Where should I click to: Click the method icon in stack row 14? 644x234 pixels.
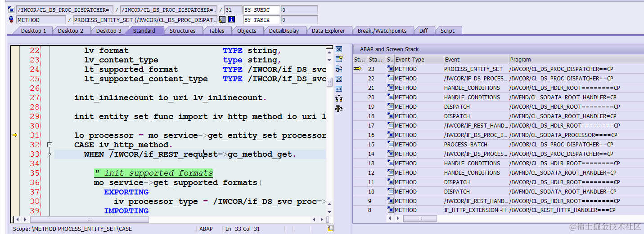click(391, 154)
